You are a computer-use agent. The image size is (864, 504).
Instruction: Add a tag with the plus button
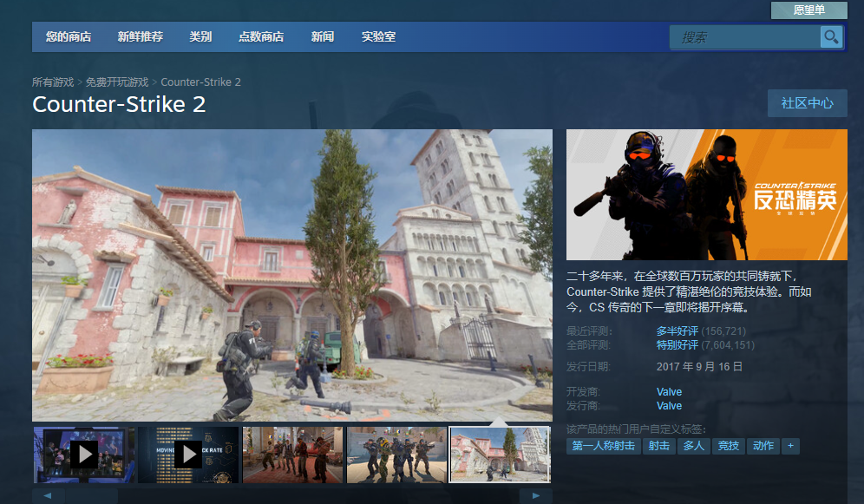point(791,446)
